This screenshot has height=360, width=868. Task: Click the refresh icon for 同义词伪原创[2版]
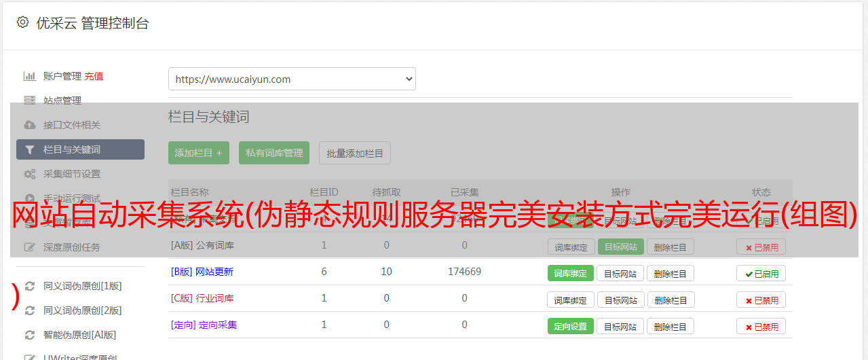(x=29, y=310)
